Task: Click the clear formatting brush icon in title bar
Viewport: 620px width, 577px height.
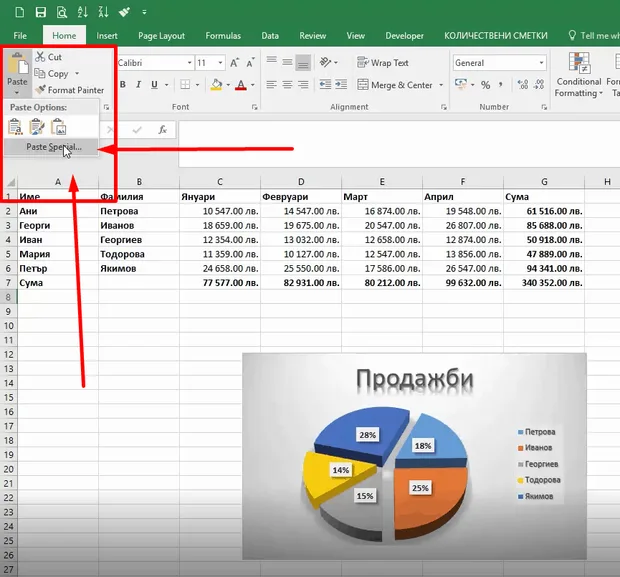Action: 125,12
